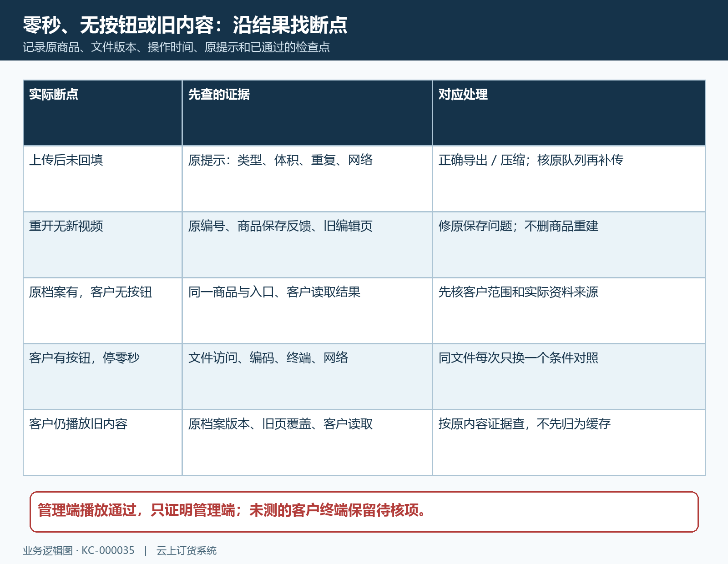Select the 先查的证据 column header
Screen dimensions: 728x564
pyautogui.click(x=307, y=113)
